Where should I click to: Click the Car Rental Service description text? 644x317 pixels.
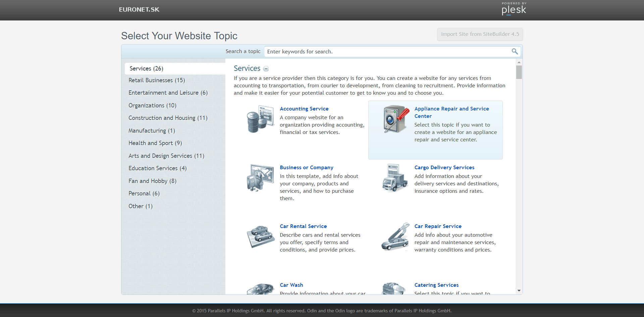[x=320, y=242]
